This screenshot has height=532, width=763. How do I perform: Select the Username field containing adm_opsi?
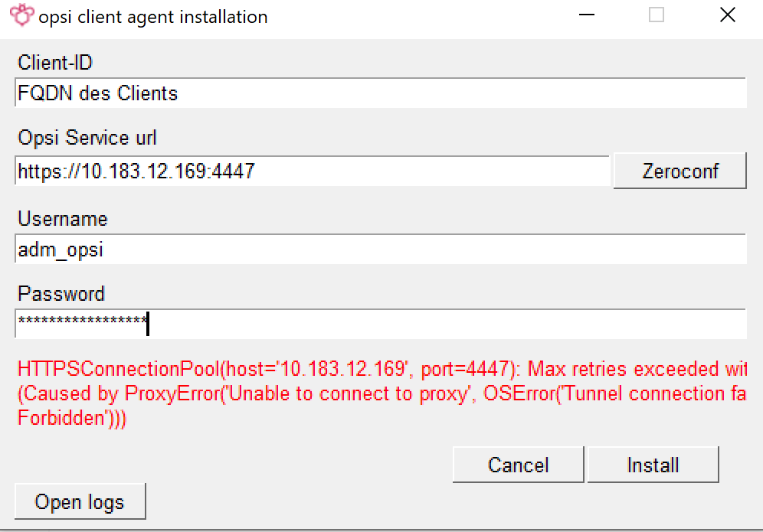[x=380, y=250]
